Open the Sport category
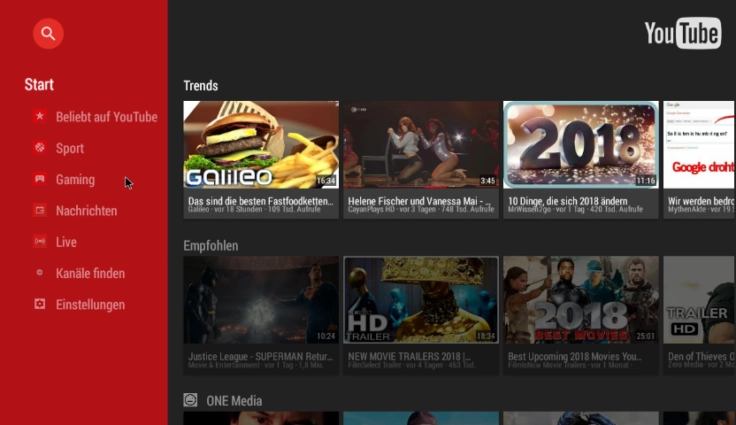This screenshot has width=736, height=425. tap(70, 148)
